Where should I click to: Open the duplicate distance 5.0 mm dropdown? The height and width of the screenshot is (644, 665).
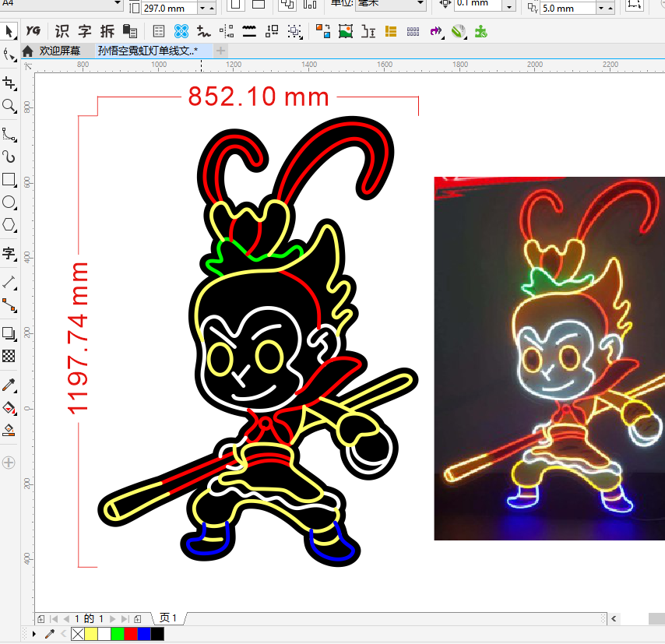pyautogui.click(x=601, y=8)
